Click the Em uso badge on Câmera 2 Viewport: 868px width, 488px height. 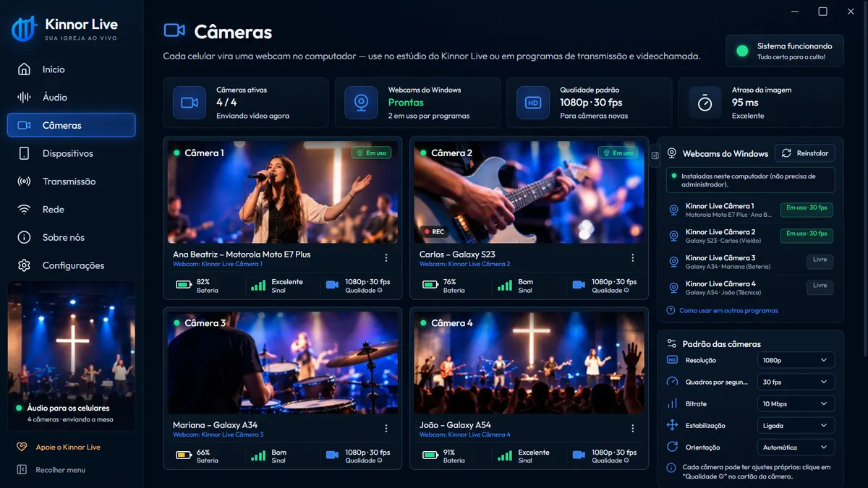coord(618,153)
